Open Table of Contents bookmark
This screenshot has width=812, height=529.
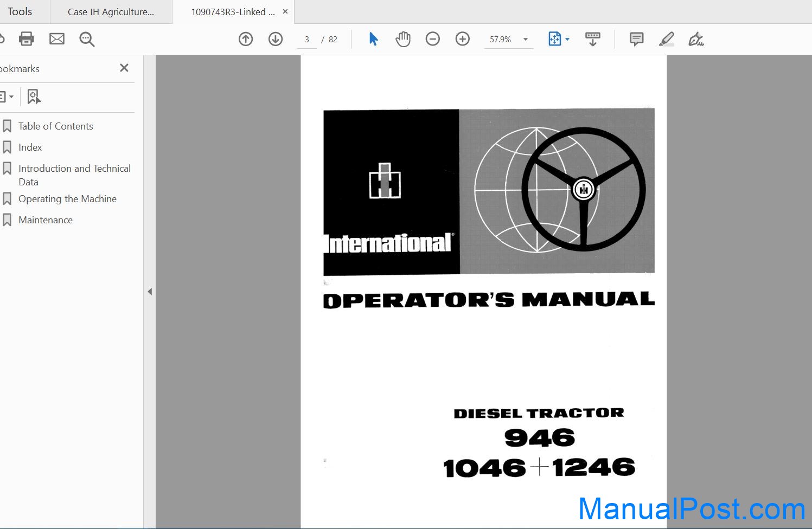pos(56,126)
